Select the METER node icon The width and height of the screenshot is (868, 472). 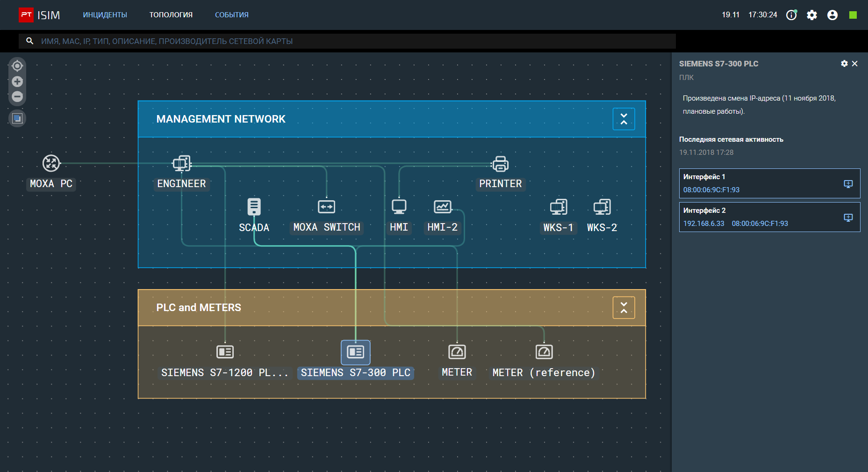click(457, 352)
